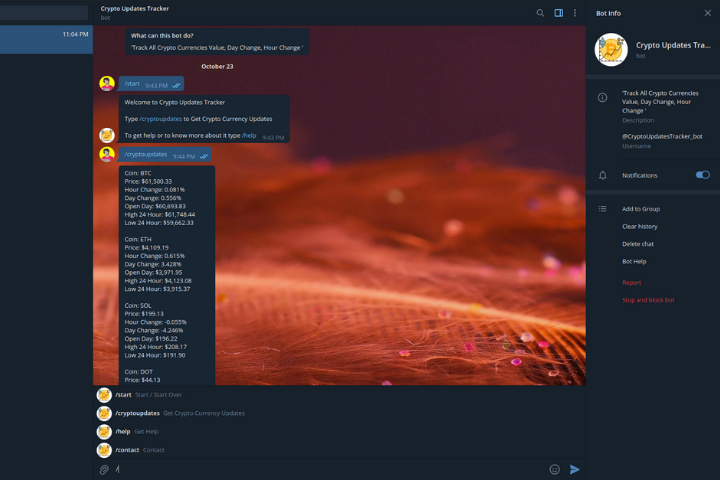Click the 'Coin: SOL' line
The image size is (720, 480).
(x=138, y=305)
